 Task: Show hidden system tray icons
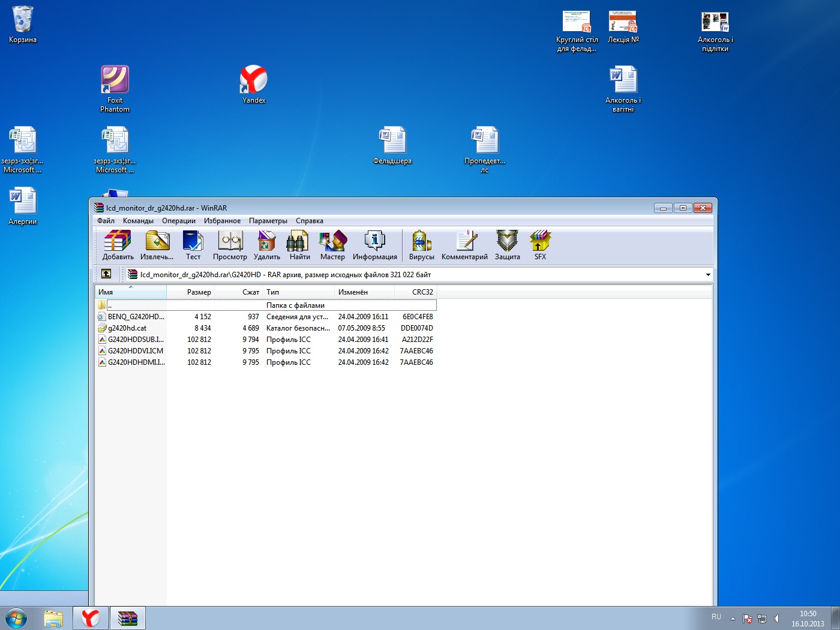pyautogui.click(x=733, y=619)
